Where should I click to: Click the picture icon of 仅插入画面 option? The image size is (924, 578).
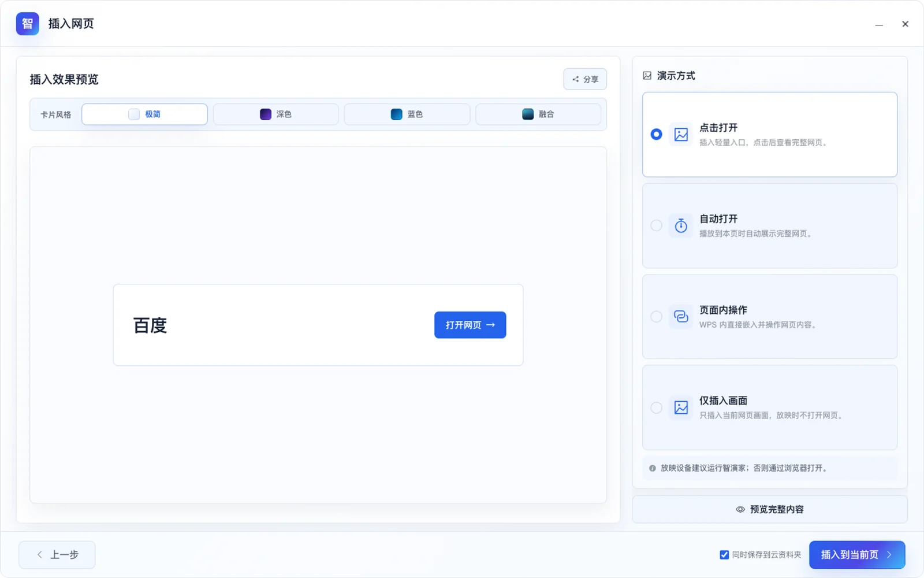681,407
